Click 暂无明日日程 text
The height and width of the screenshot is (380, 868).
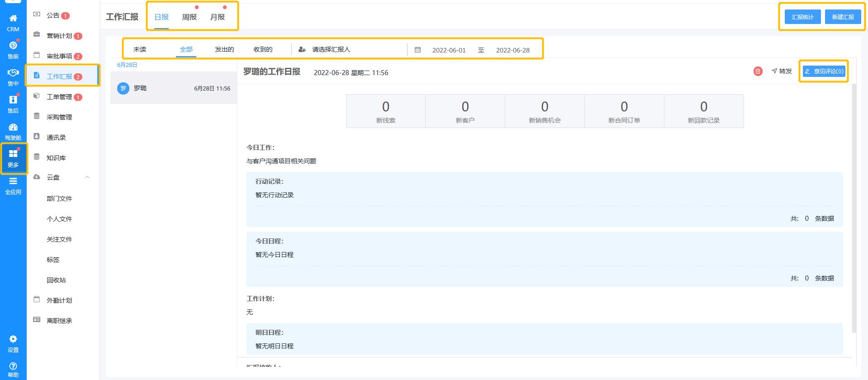(x=275, y=346)
